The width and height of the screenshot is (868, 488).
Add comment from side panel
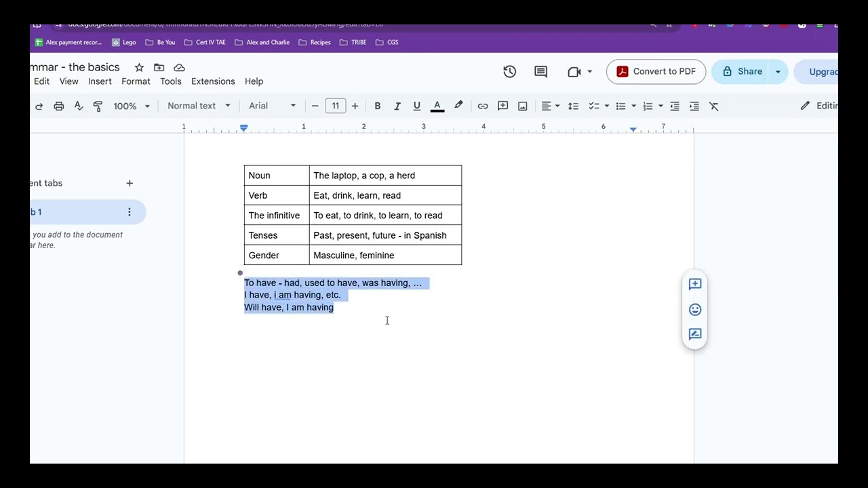[695, 285]
